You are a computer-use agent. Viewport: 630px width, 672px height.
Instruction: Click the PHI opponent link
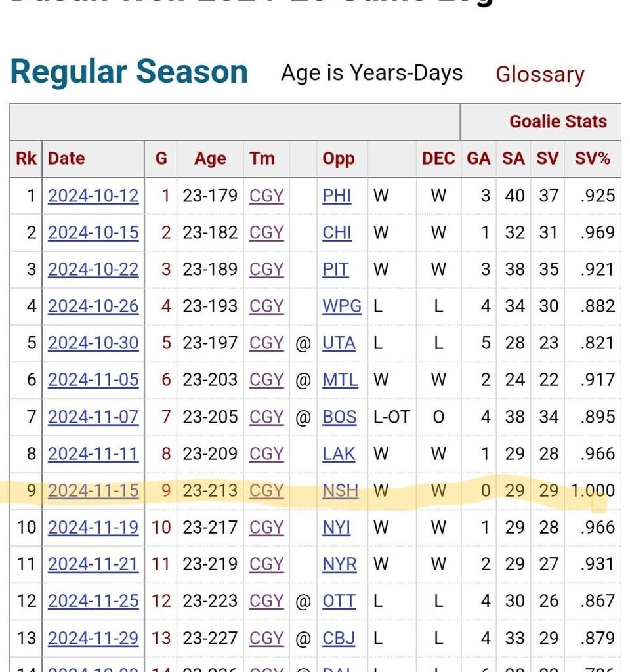coord(337,196)
